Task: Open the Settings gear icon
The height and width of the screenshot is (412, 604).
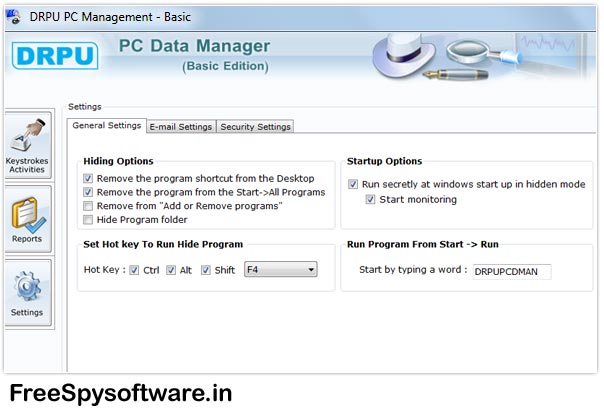Action: point(27,293)
